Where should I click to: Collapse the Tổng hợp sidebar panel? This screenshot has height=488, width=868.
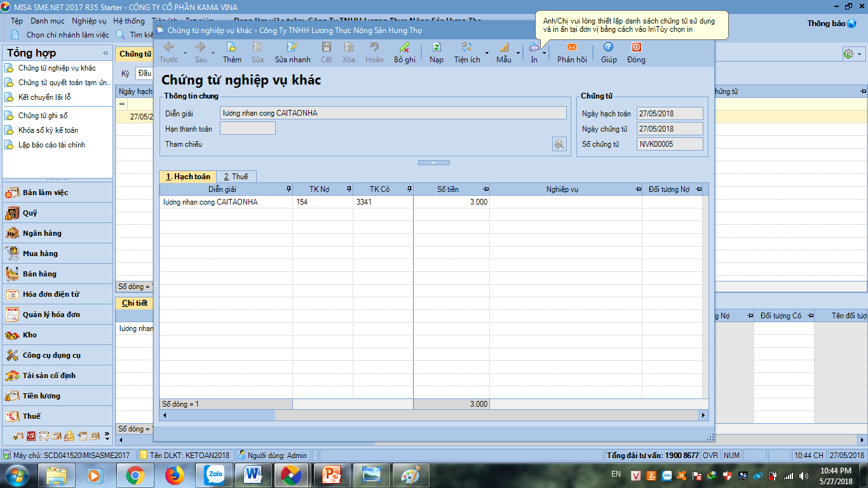pyautogui.click(x=105, y=53)
